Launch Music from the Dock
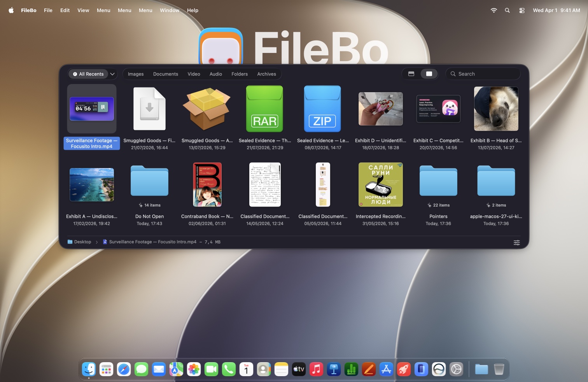Screen dimensions: 588x382 (x=316, y=369)
